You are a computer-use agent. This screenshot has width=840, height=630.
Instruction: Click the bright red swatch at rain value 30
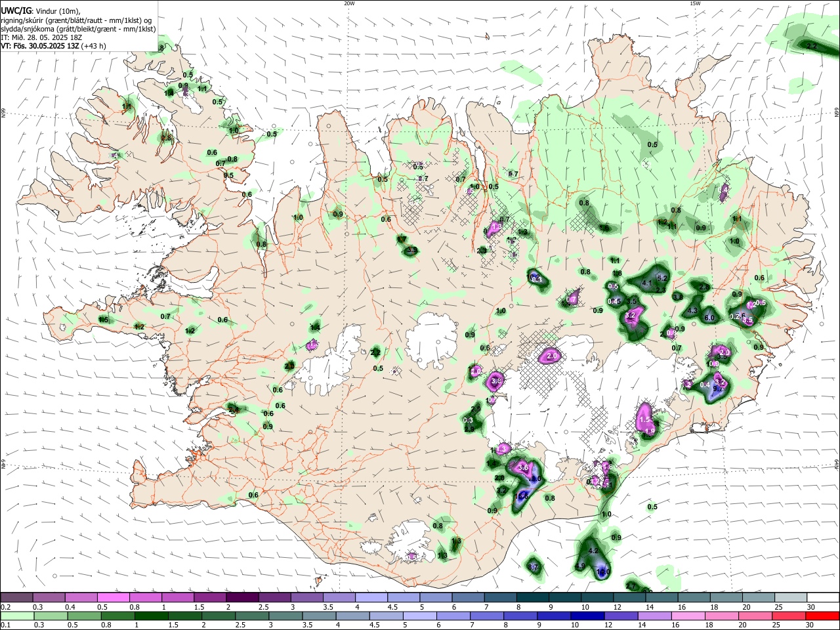[x=822, y=616]
